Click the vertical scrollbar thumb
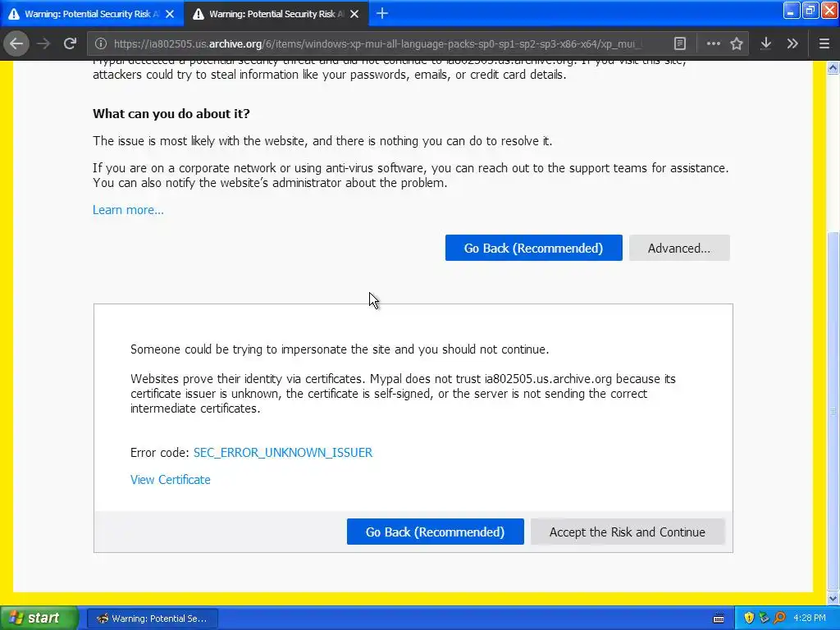Image resolution: width=840 pixels, height=630 pixels. (x=833, y=410)
